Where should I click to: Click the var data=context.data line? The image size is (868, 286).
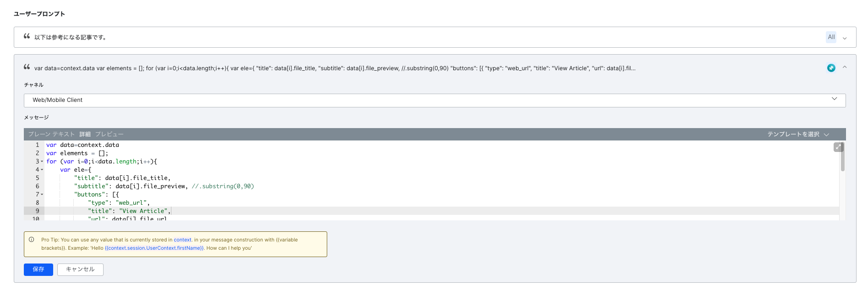tap(82, 145)
